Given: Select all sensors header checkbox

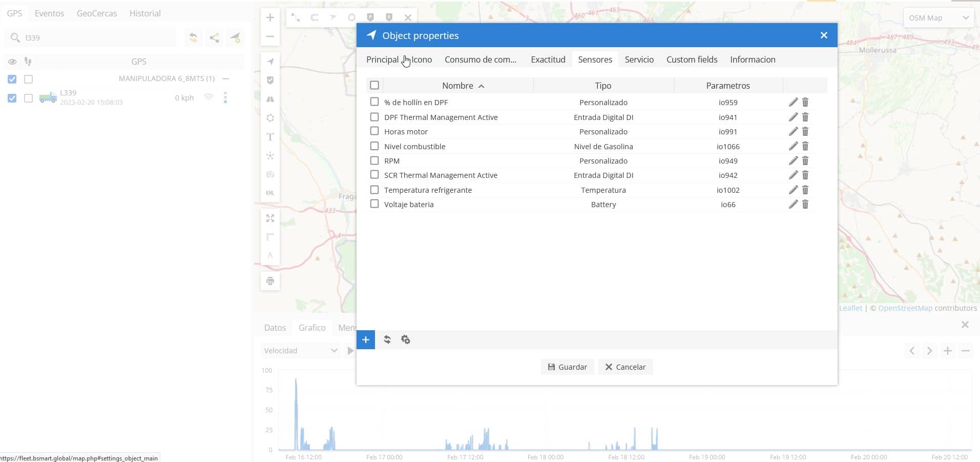Looking at the screenshot, I should tap(374, 85).
